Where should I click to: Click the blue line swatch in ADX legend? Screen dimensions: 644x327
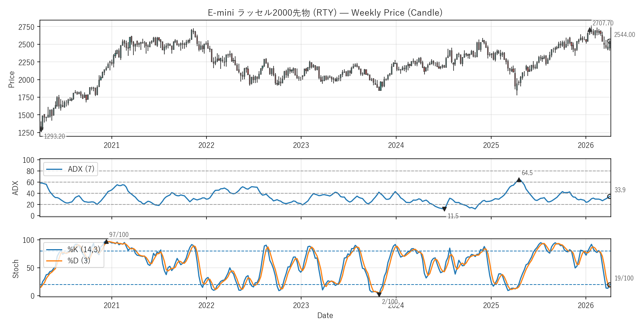click(54, 169)
